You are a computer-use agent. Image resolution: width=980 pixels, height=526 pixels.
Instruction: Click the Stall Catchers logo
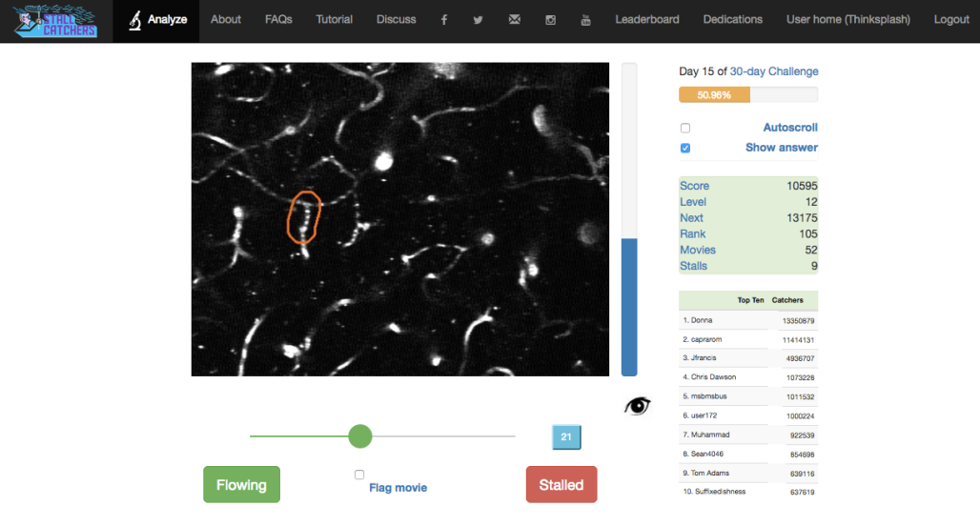tap(56, 20)
